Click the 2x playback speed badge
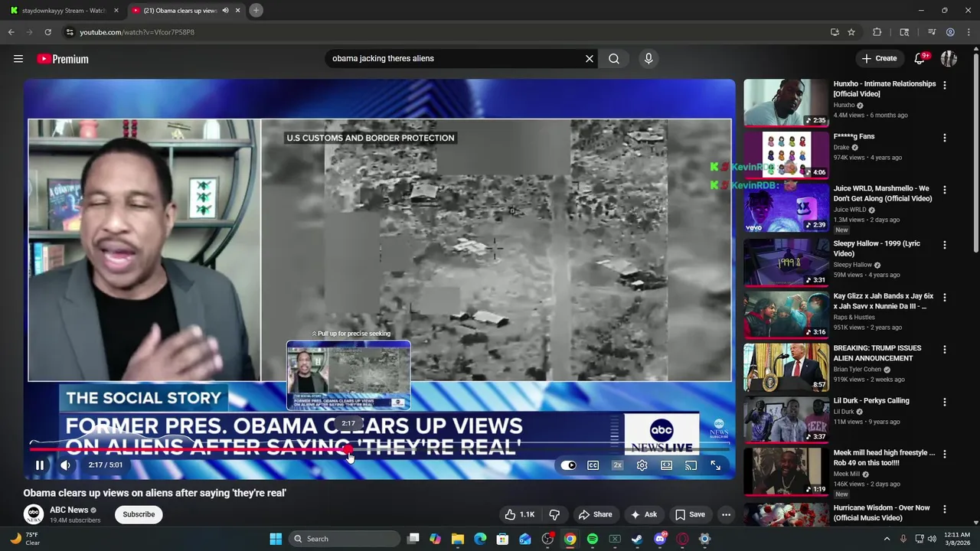The width and height of the screenshot is (980, 551). click(617, 465)
